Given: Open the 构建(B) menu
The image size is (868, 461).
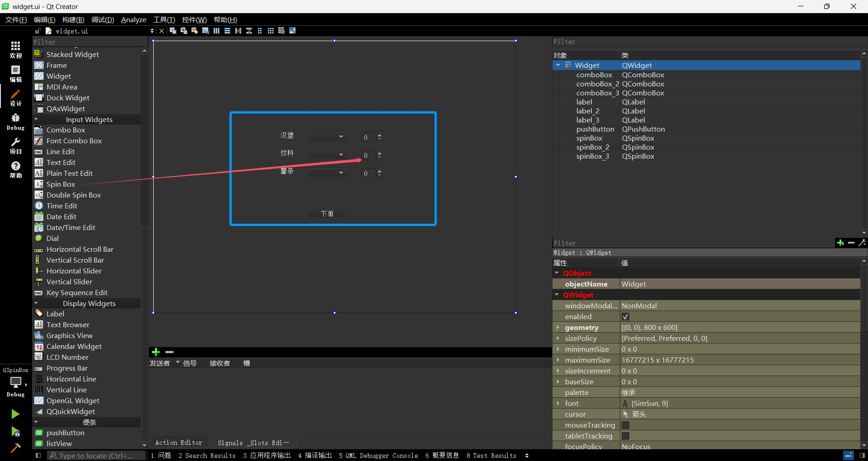Looking at the screenshot, I should [73, 19].
